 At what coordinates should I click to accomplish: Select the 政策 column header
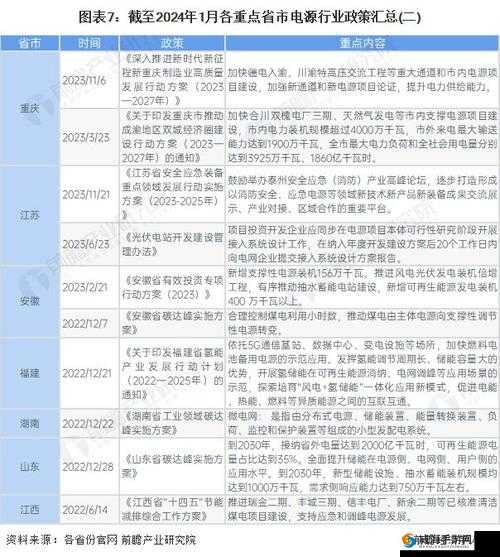tap(172, 43)
